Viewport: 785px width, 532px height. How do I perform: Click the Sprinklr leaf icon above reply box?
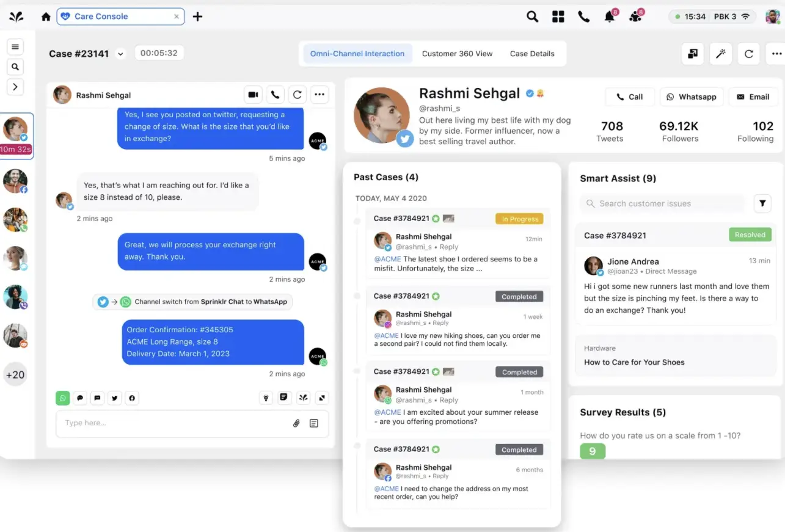click(x=304, y=398)
